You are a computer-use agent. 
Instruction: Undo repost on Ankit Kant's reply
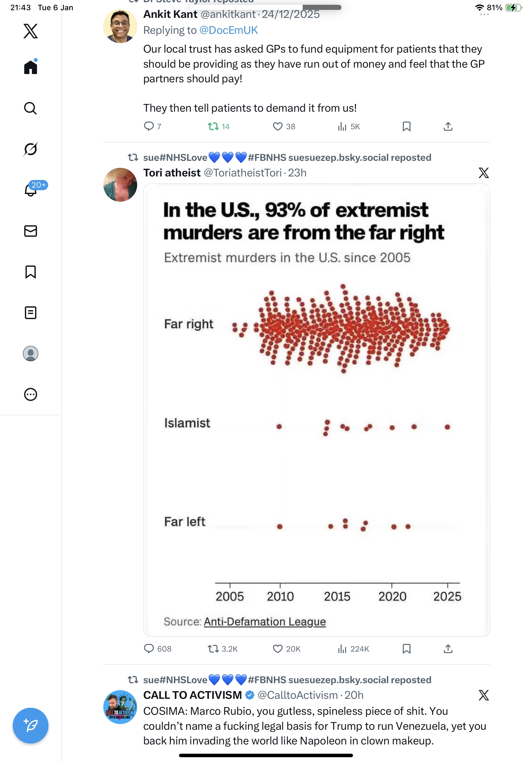pos(213,126)
